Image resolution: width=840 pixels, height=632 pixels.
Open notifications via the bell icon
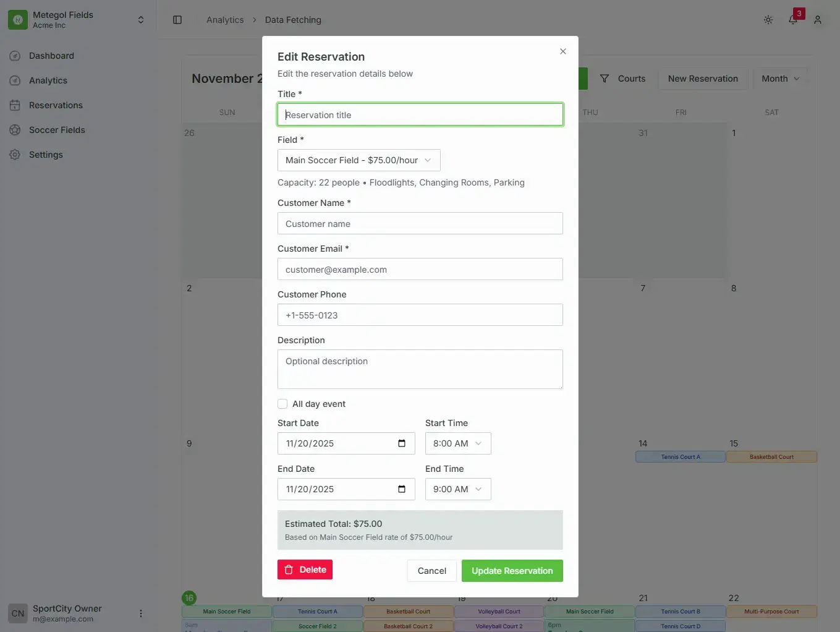(793, 20)
